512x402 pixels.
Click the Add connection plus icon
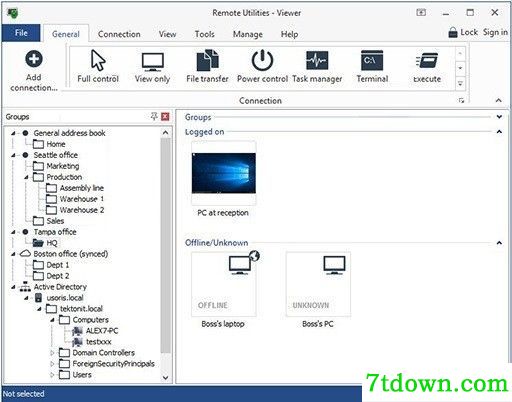pyautogui.click(x=34, y=59)
